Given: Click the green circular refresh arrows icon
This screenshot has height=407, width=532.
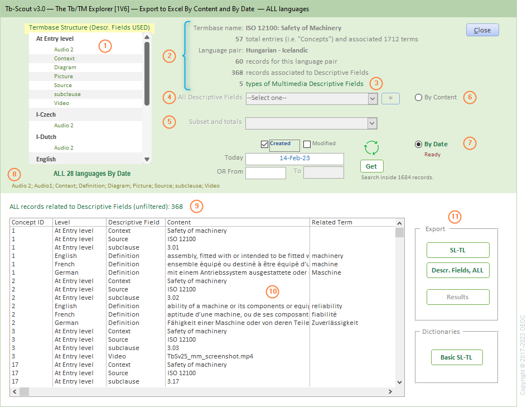Looking at the screenshot, I should tap(371, 148).
